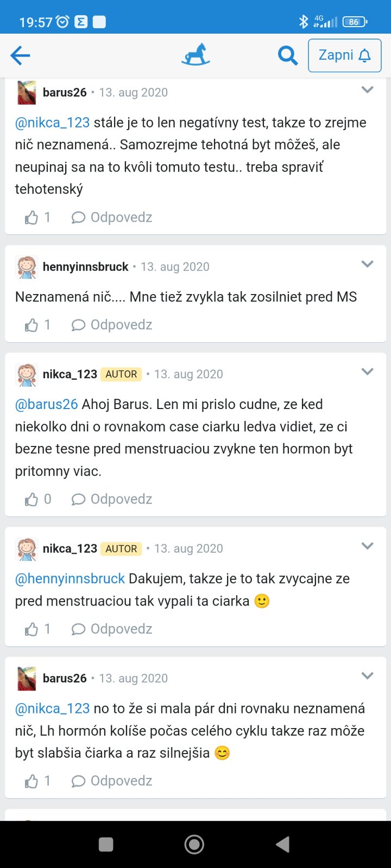View hennyinnsbruck's profile avatar
This screenshot has height=868, width=391.
tap(27, 267)
